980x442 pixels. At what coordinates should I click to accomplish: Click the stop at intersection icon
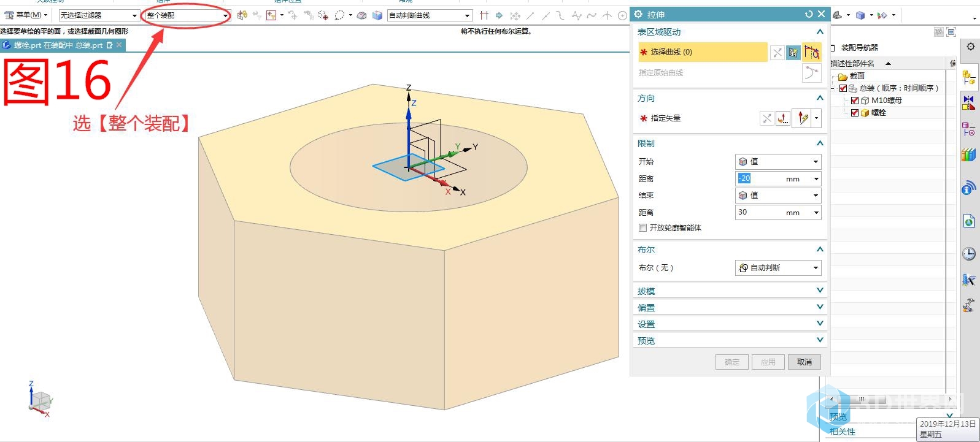484,15
